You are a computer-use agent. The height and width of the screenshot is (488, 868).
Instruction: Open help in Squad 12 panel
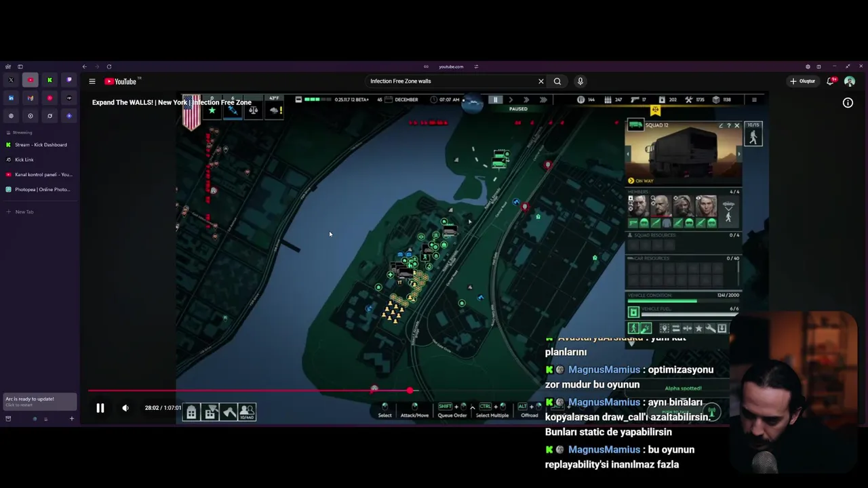pyautogui.click(x=729, y=125)
